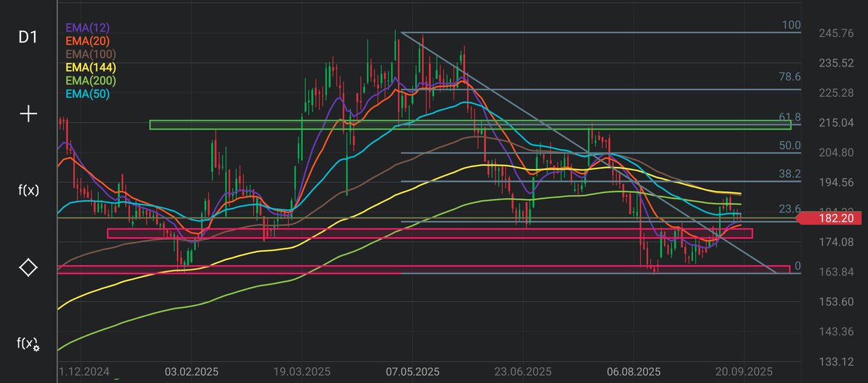Open the f(x) indicator settings with gear
This screenshot has width=868, height=383.
[28, 344]
